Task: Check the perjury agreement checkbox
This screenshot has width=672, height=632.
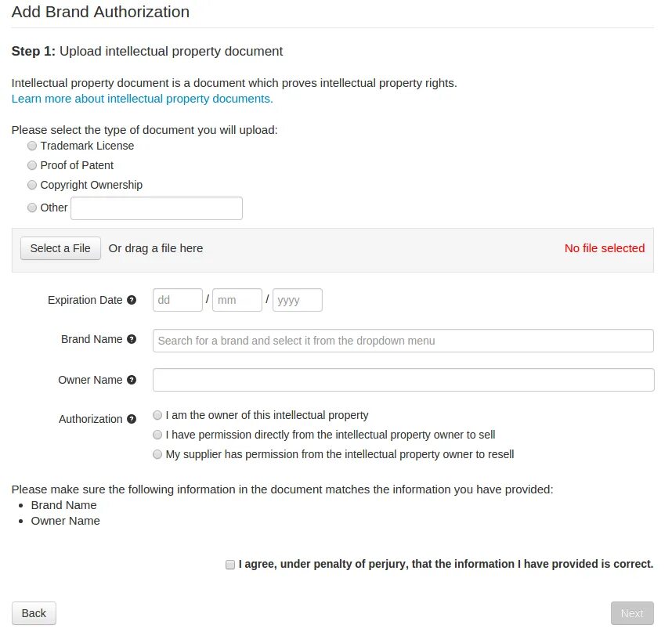Action: (x=230, y=564)
